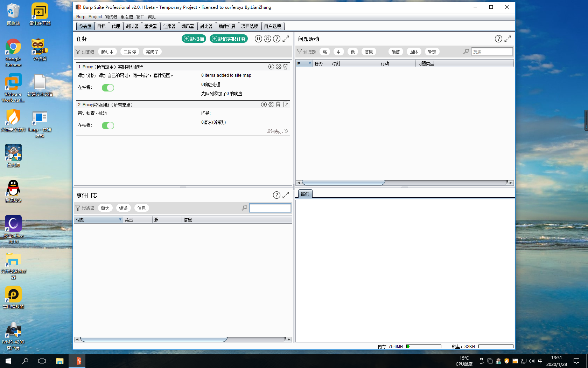Open the Windows Start menu
This screenshot has height=368, width=588.
tap(8, 361)
